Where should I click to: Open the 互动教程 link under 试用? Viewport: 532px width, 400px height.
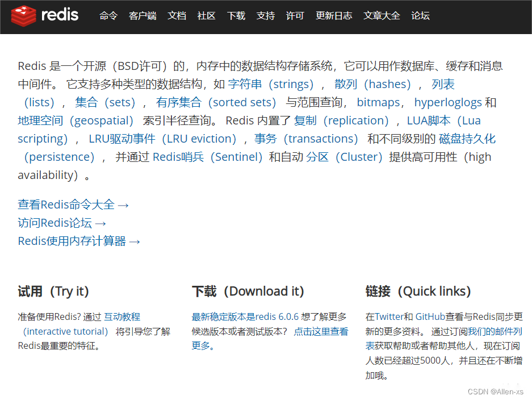[x=122, y=316]
